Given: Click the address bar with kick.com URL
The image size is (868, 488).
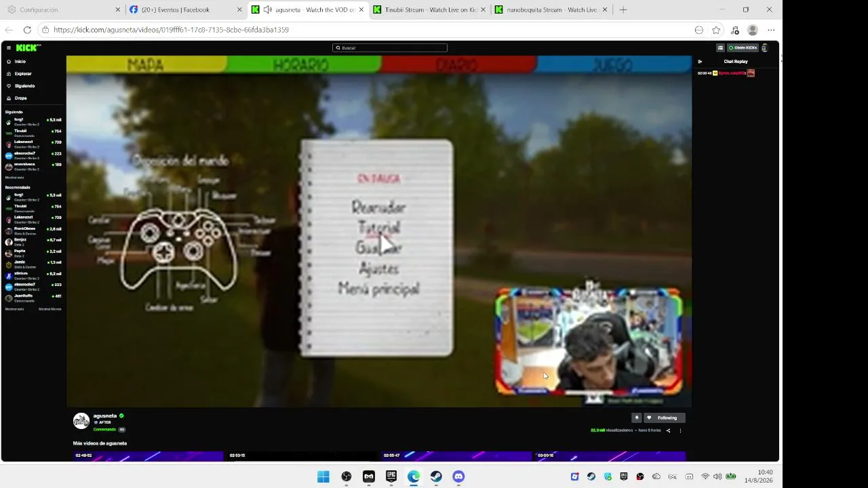Looking at the screenshot, I should (366, 30).
